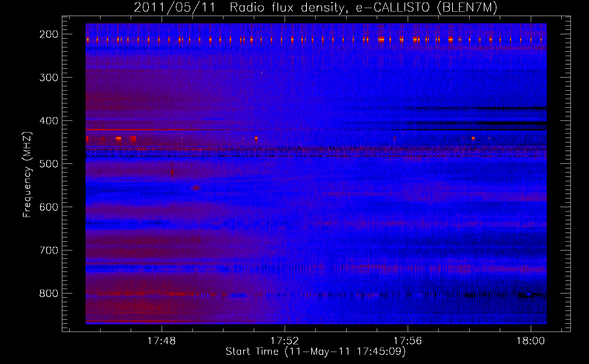589x364 pixels.
Task: Click the 17:48 time tick label
Action: [161, 341]
